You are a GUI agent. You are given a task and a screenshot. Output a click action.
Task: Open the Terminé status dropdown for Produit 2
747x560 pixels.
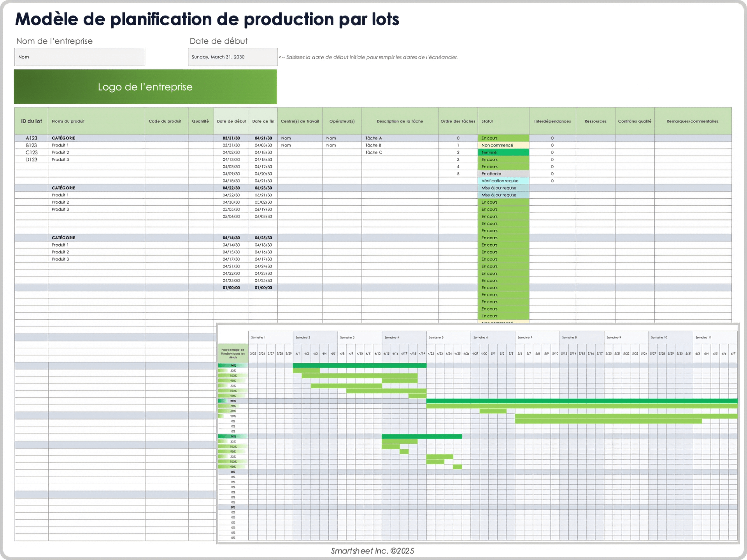tap(503, 152)
